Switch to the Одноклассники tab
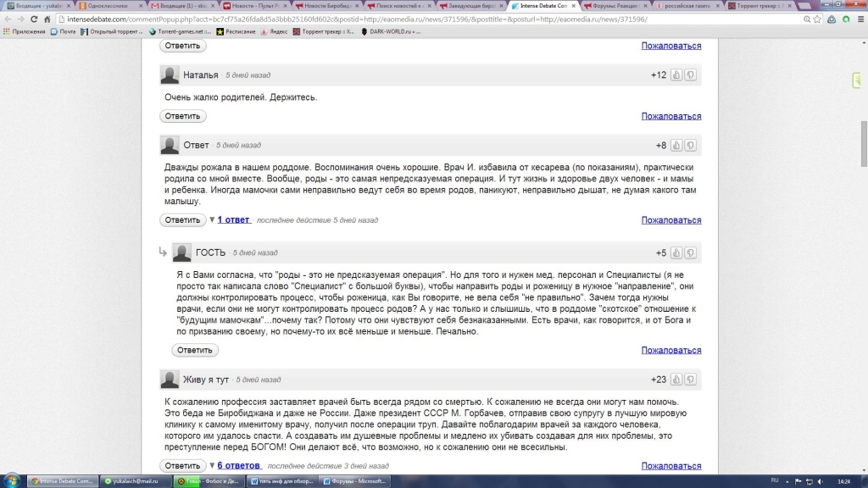This screenshot has height=488, width=868. point(109,6)
